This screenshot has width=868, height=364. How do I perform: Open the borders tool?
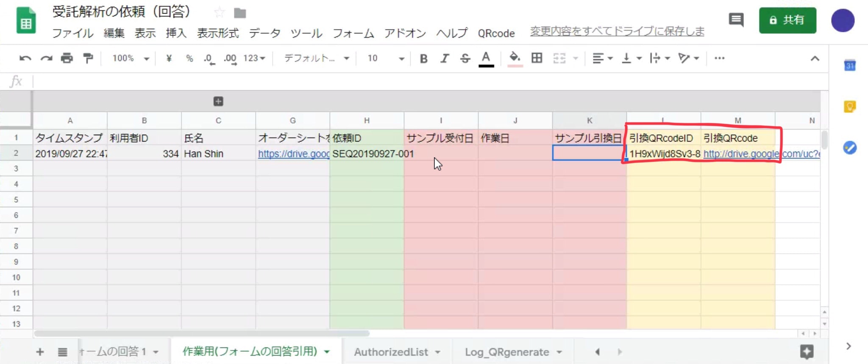coord(537,58)
